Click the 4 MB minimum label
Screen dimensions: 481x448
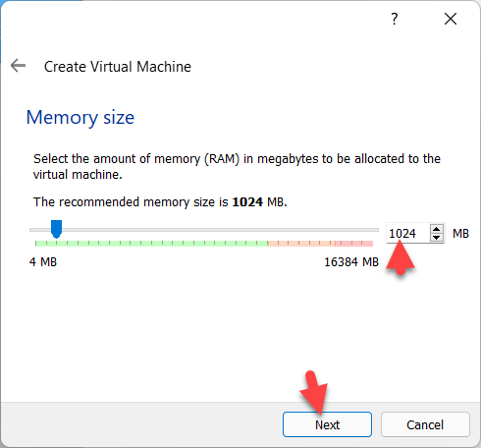(43, 262)
